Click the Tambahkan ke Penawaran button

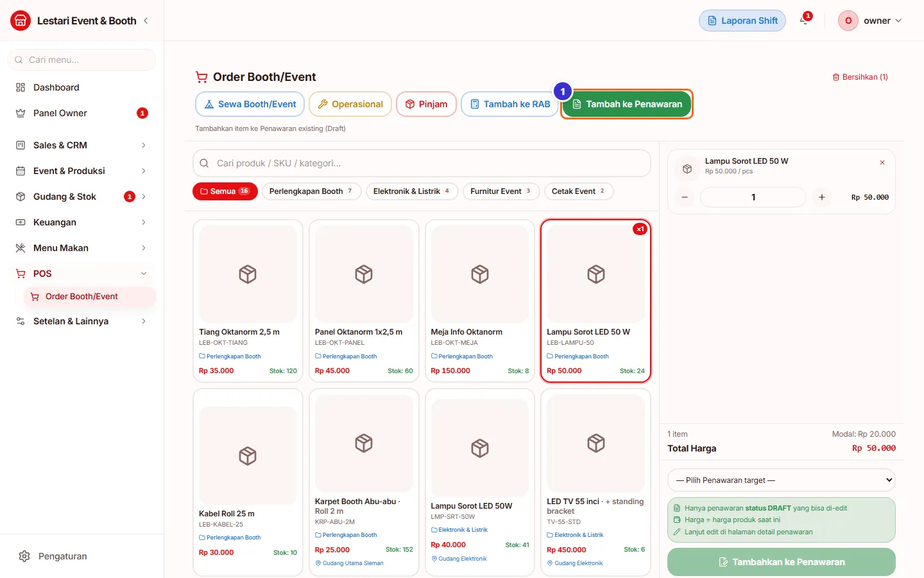[782, 562]
